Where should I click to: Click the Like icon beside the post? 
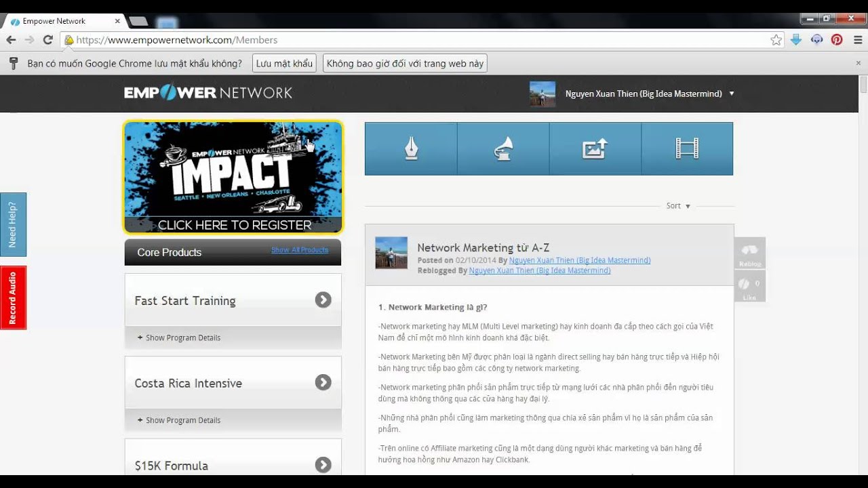[x=749, y=286]
